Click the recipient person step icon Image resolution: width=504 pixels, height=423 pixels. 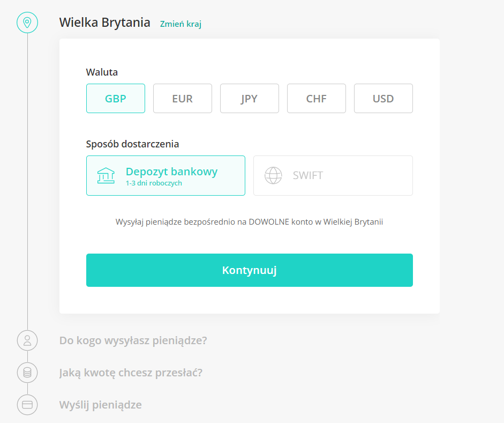pos(27,340)
